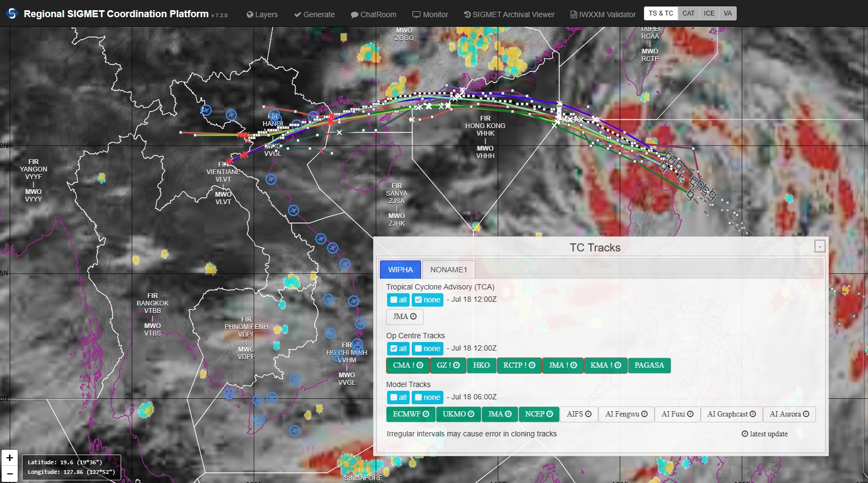This screenshot has width=868, height=483.
Task: Switch to the CAT hazard tab
Action: [x=688, y=13]
